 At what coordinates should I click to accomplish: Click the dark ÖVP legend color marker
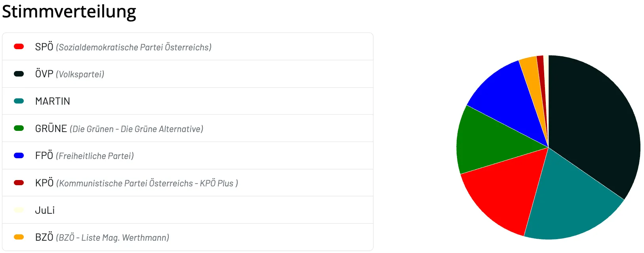(19, 74)
